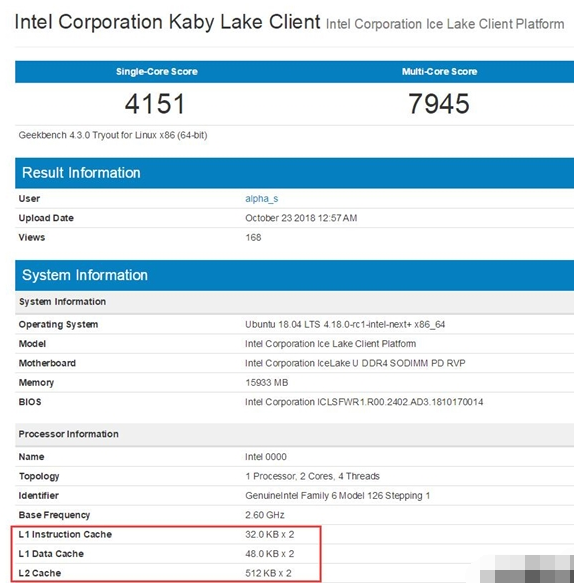Click the Memory 15933 MB value
The height and width of the screenshot is (583, 574).
click(267, 383)
